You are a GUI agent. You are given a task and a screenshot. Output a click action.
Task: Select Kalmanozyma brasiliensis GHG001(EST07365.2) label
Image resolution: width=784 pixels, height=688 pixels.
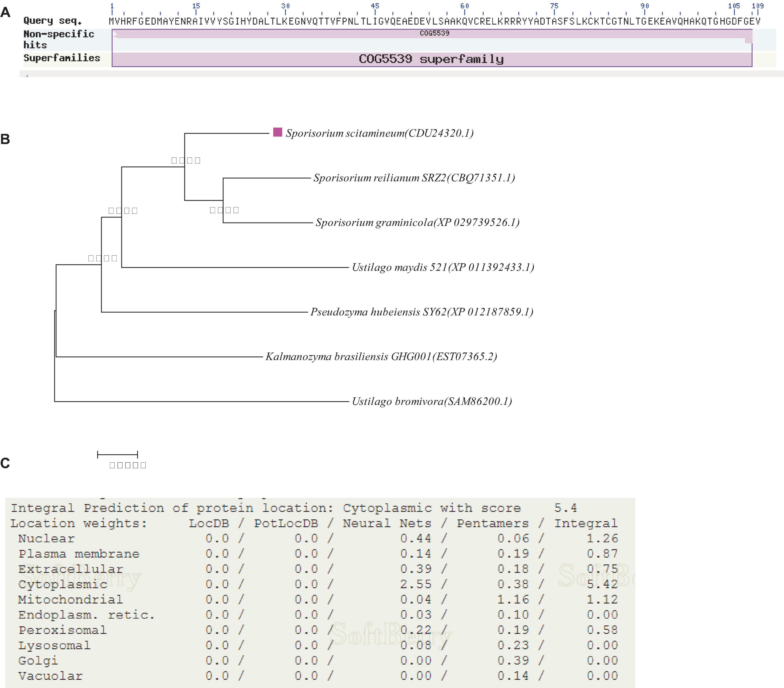click(x=381, y=357)
